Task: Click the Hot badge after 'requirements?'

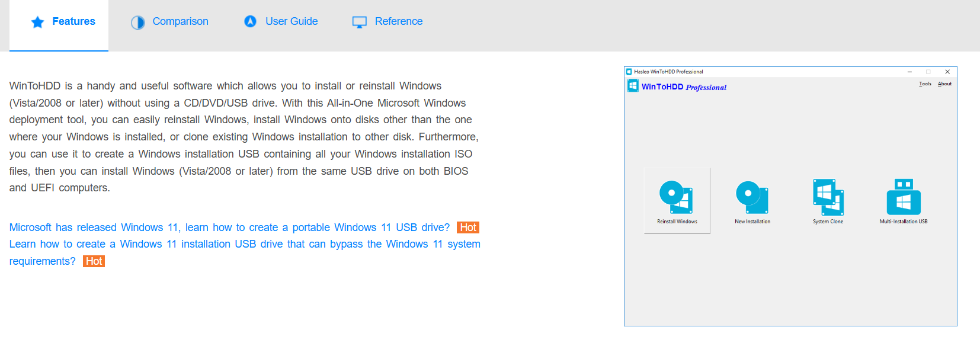Action: click(x=94, y=261)
